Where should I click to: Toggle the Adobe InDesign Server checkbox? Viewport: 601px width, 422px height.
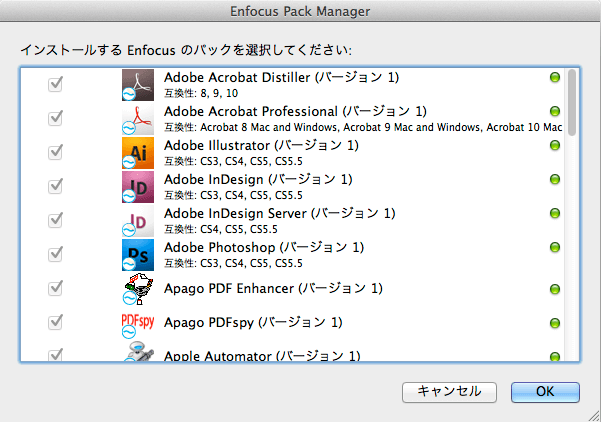click(55, 220)
